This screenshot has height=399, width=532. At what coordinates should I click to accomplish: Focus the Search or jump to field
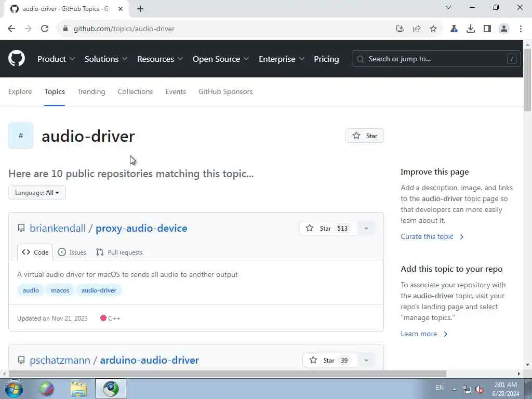436,59
